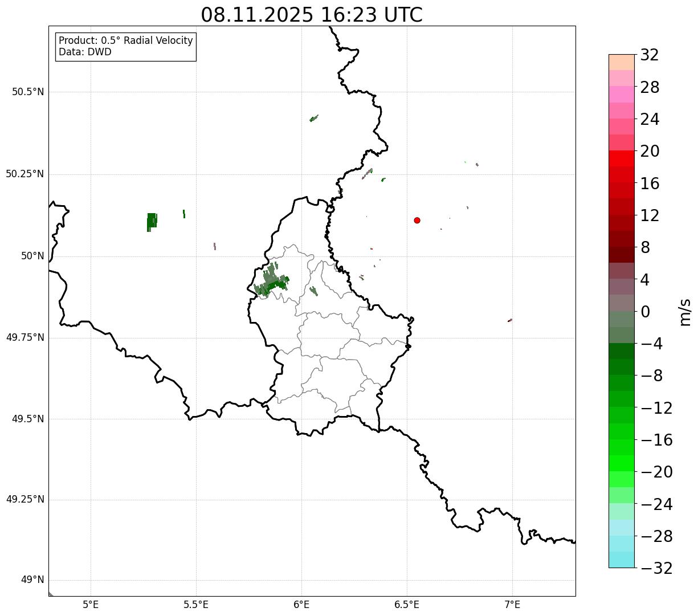
Task: Click the −16 colorbar tick label
Action: click(656, 440)
